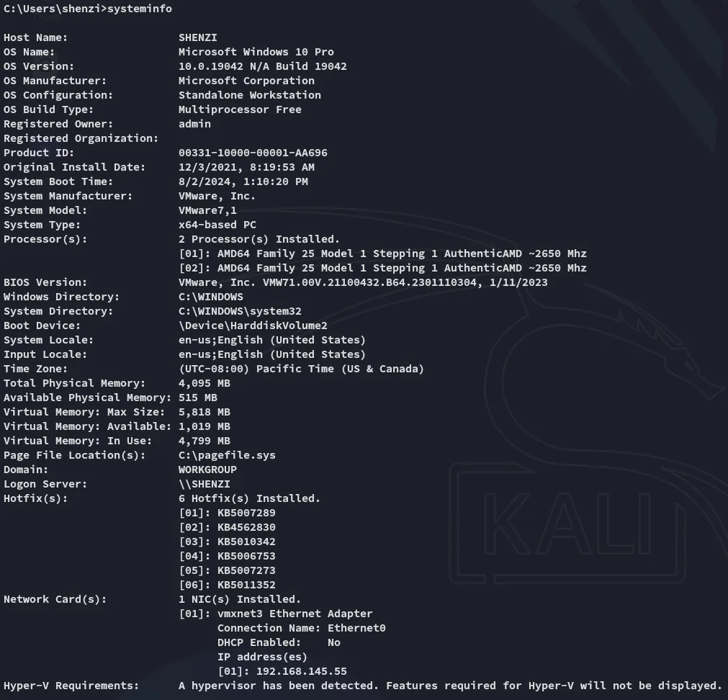This screenshot has height=700, width=728.
Task: Select logon server '\\SHENZI'
Action: (x=205, y=484)
